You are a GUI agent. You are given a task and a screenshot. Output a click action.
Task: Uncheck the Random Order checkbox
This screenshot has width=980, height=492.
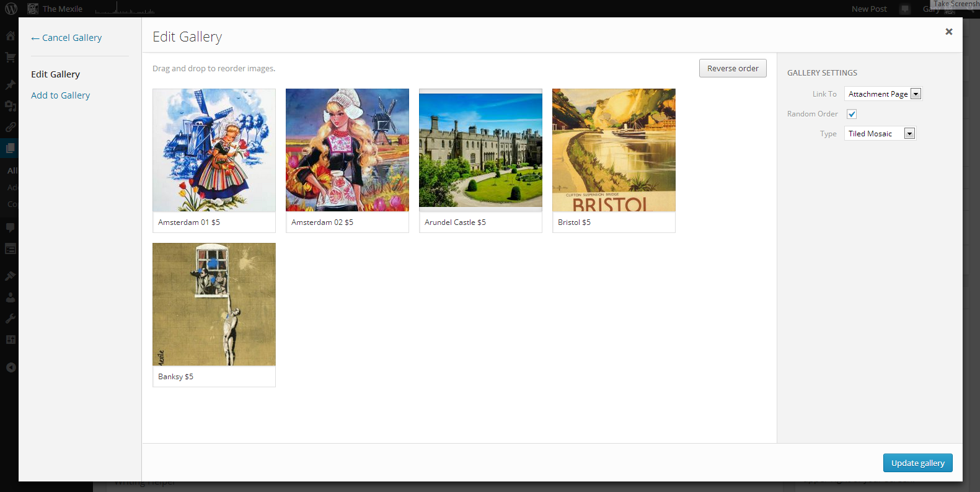click(x=852, y=114)
